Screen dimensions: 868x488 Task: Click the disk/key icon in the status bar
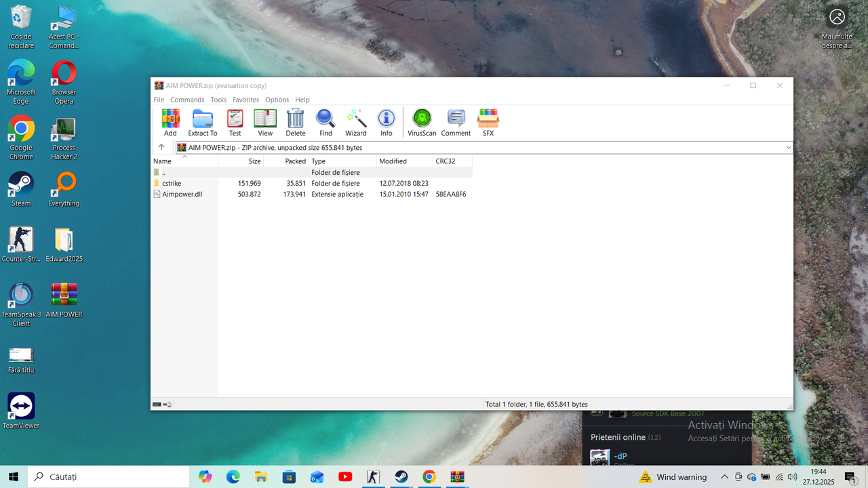tap(162, 405)
